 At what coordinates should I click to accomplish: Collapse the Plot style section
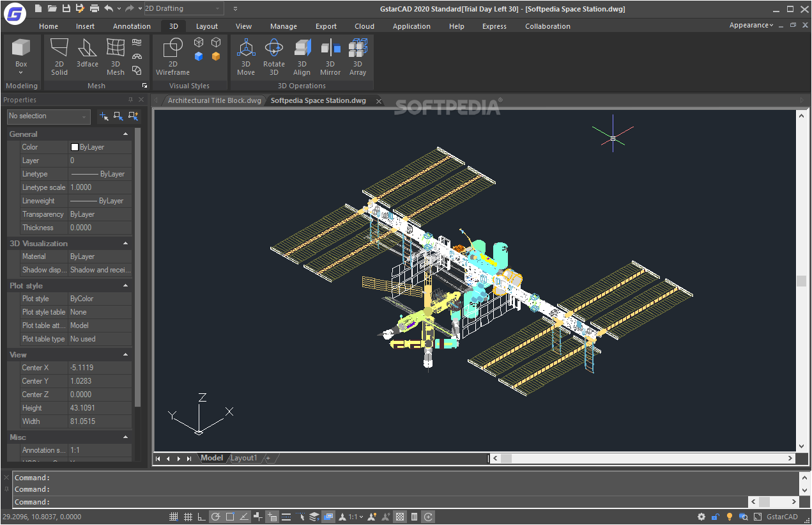[x=125, y=286]
